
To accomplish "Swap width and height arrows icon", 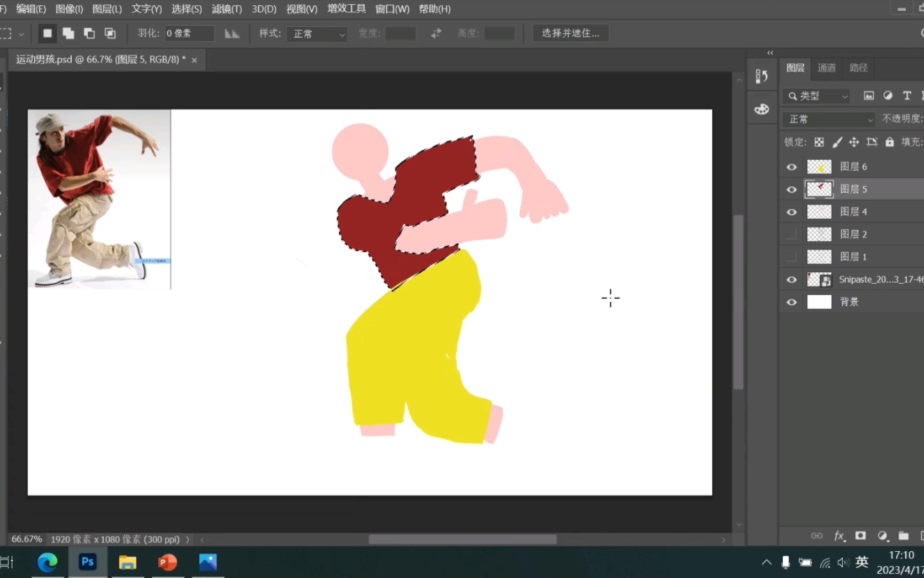I will (436, 33).
